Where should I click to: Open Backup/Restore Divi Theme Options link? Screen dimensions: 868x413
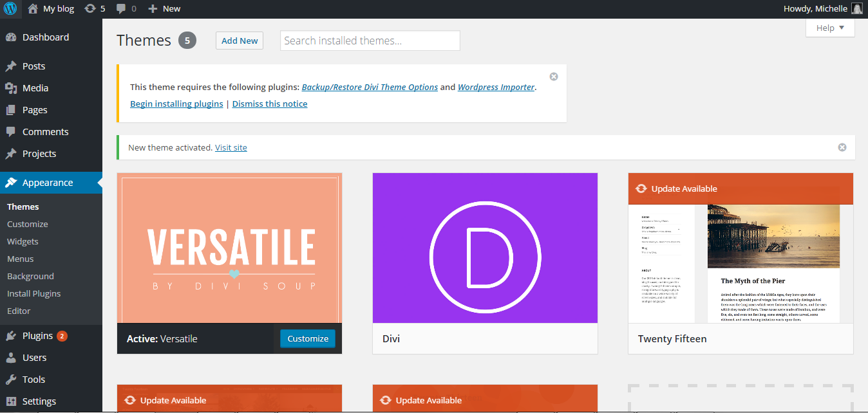370,87
